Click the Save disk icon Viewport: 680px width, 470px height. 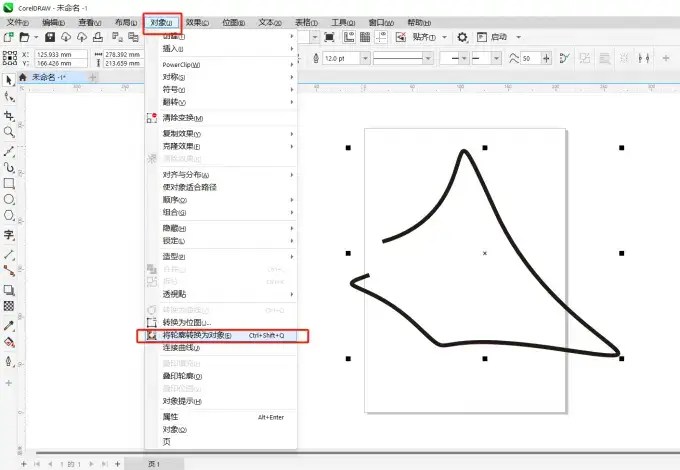[x=50, y=37]
